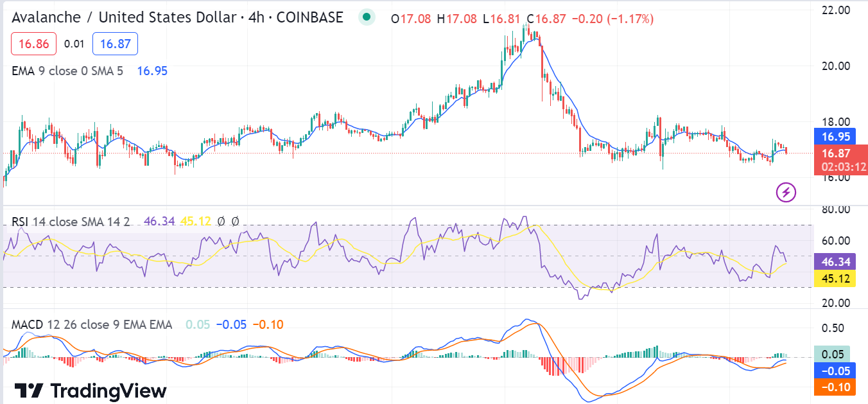Click the 0.05 MACD histogram axis tag
868x404 pixels.
832,354
